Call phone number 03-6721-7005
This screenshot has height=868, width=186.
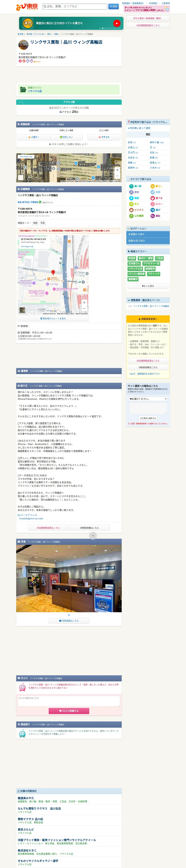[28, 202]
